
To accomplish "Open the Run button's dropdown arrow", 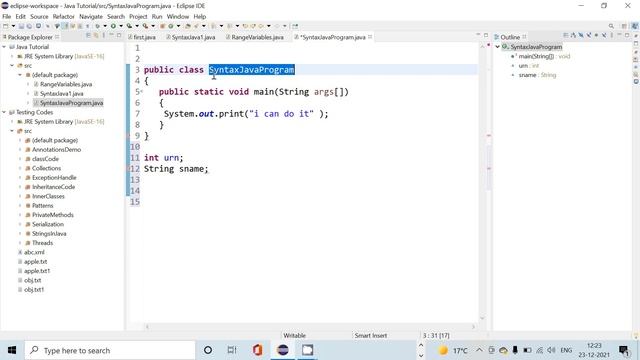I will (x=121, y=26).
